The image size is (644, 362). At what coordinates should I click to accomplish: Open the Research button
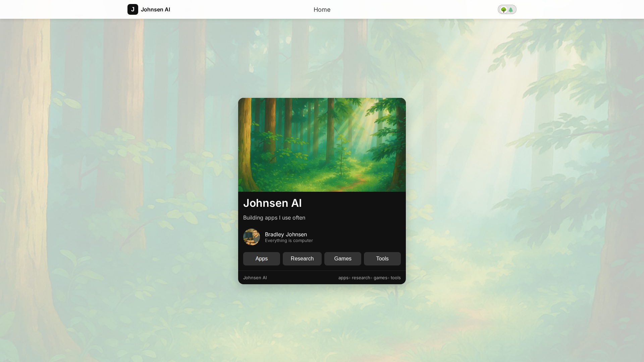(302, 259)
